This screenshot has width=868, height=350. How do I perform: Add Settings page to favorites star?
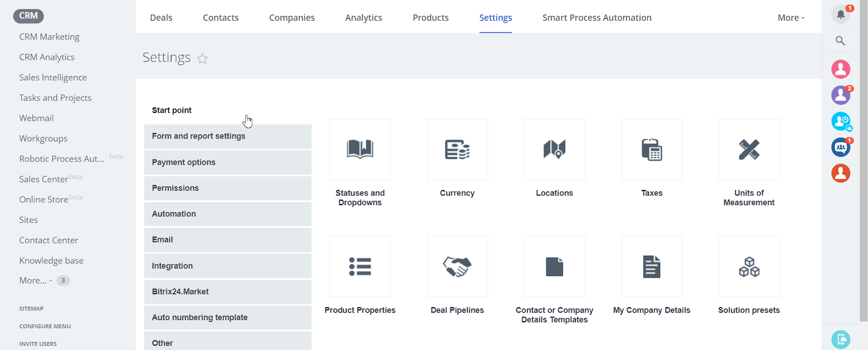point(202,59)
